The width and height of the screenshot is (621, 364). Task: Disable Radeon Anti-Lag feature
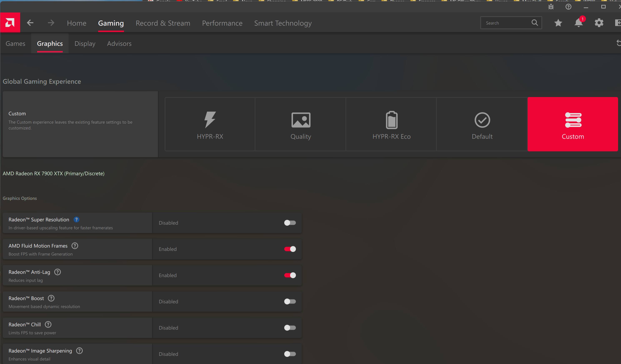coord(290,275)
